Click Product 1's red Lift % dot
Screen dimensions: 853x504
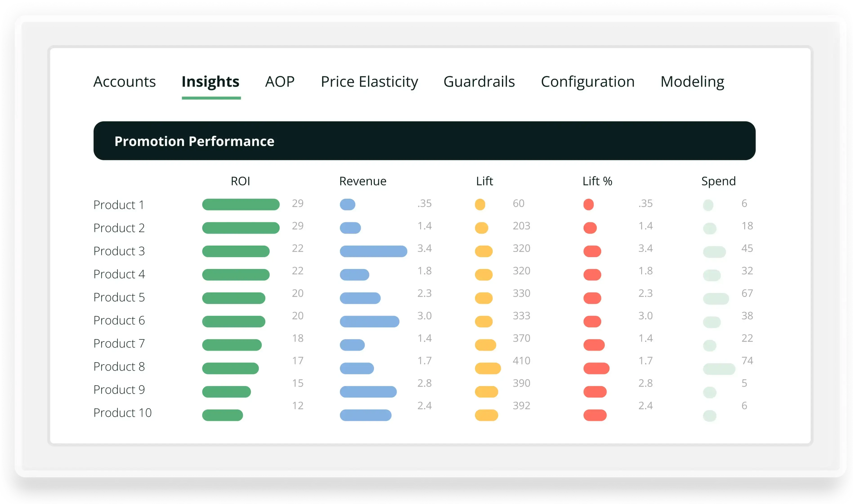click(588, 204)
